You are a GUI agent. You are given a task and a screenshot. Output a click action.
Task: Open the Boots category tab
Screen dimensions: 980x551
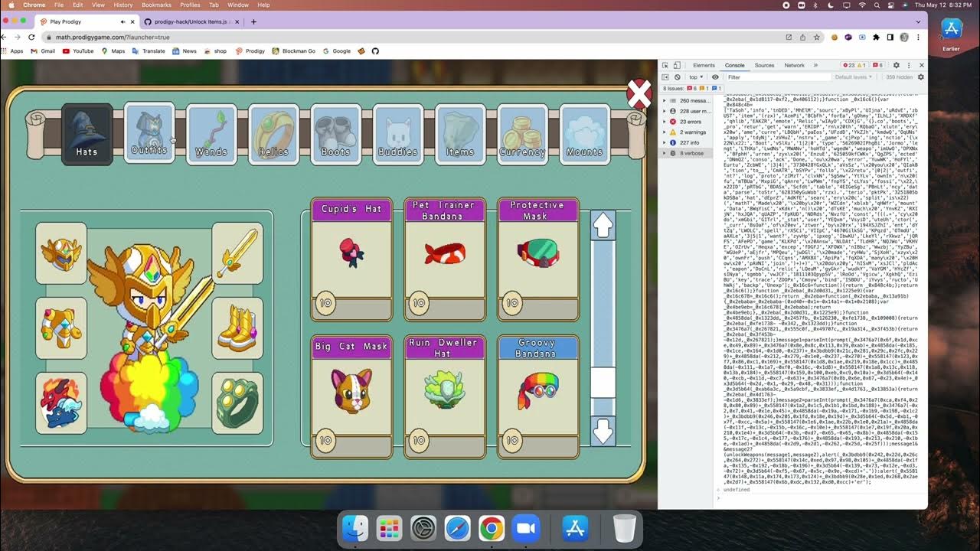click(335, 134)
